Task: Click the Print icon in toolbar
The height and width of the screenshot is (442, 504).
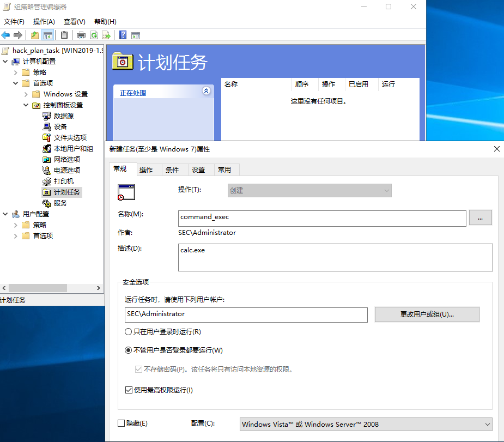Action: (x=81, y=35)
